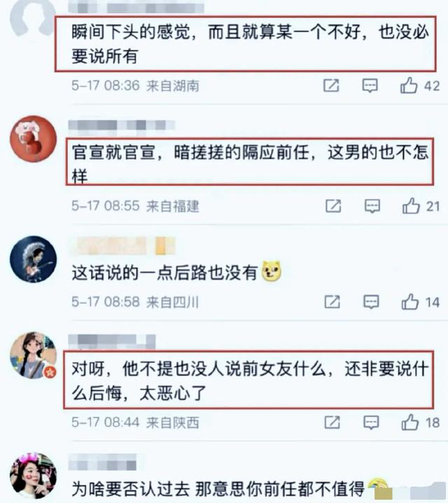Share the comment posted at 08:36
The height and width of the screenshot is (503, 448).
tap(331, 85)
